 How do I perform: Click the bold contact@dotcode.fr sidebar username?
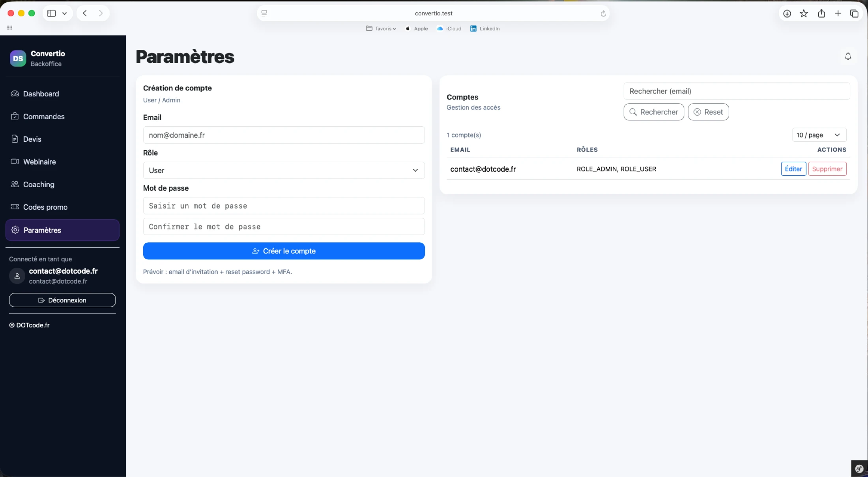pyautogui.click(x=63, y=271)
